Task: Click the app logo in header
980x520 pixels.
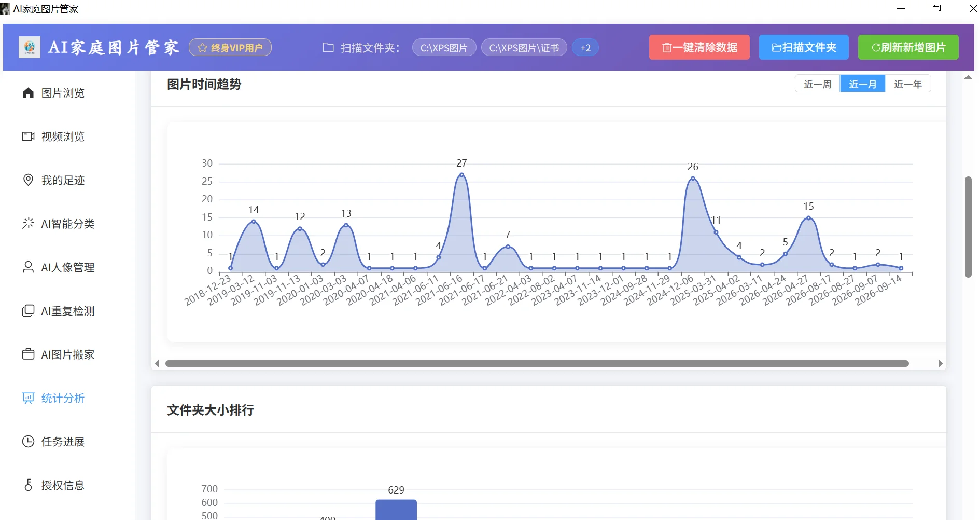Action: (30, 47)
